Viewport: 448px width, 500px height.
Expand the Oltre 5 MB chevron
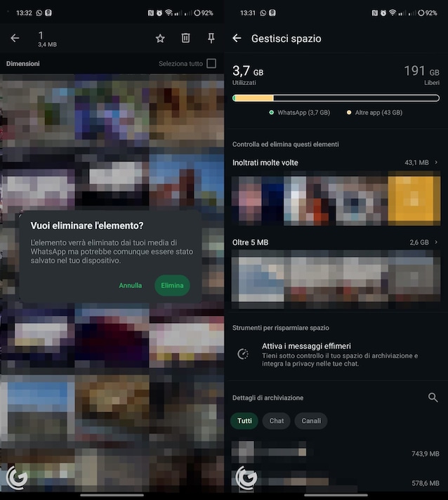(x=436, y=242)
